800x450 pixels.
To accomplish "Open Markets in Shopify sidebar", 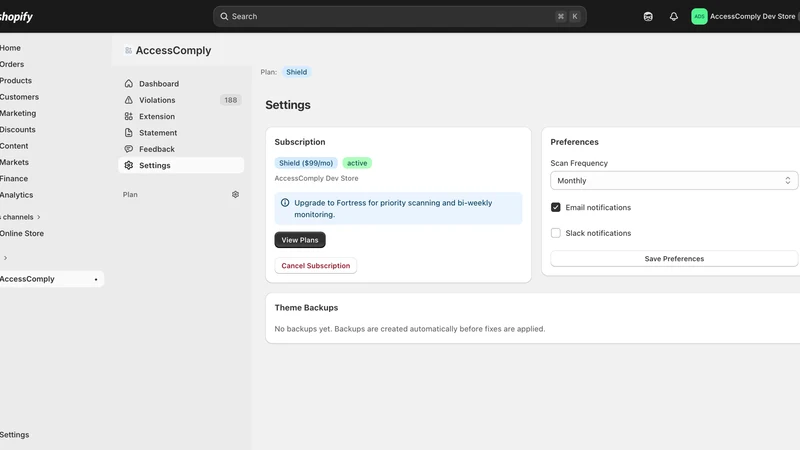I will 14,162.
